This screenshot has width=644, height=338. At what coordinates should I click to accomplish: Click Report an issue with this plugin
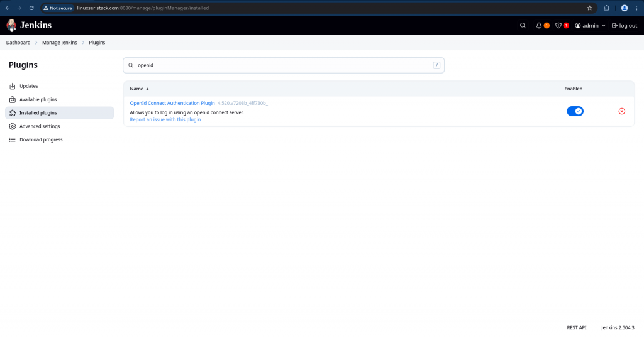[x=165, y=120]
